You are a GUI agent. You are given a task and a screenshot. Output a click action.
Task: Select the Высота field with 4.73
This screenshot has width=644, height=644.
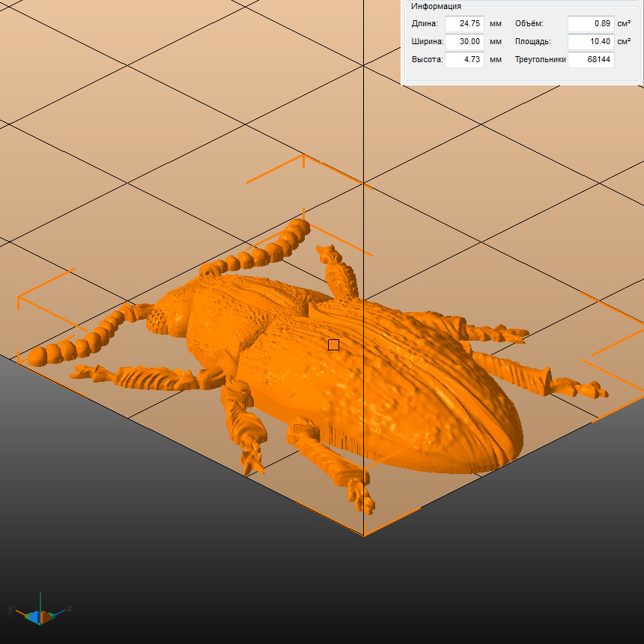[464, 60]
